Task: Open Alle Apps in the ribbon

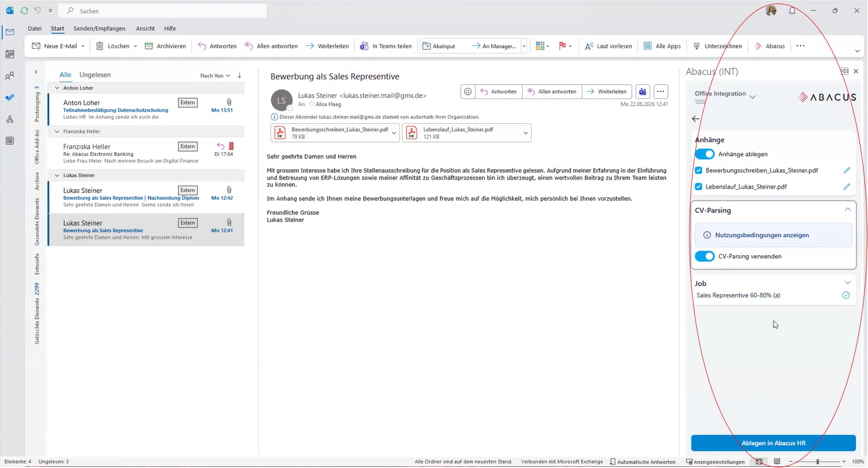Action: coord(662,46)
